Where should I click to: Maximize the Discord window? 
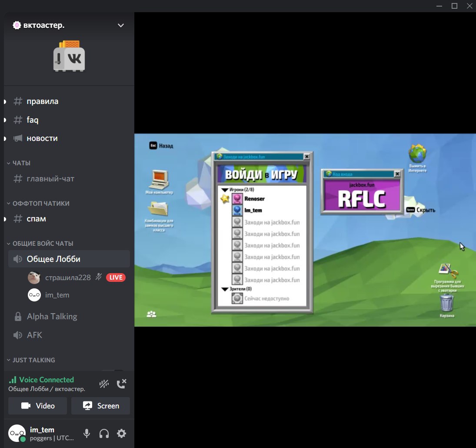(454, 6)
